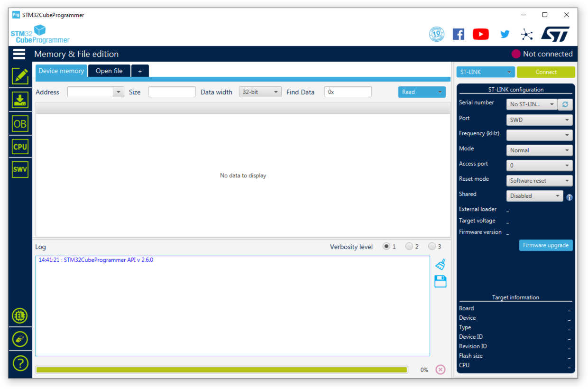
Task: Click the ST logo
Action: tap(555, 34)
